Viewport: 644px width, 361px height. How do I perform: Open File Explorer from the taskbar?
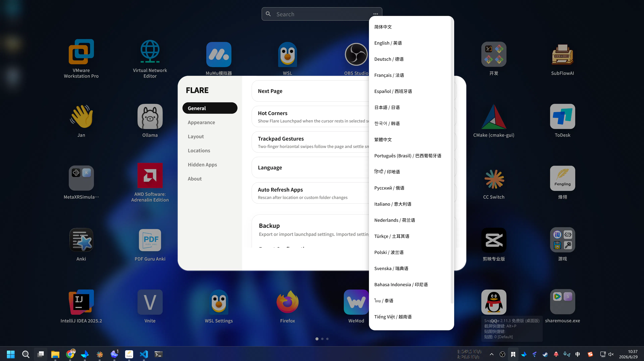pyautogui.click(x=55, y=354)
